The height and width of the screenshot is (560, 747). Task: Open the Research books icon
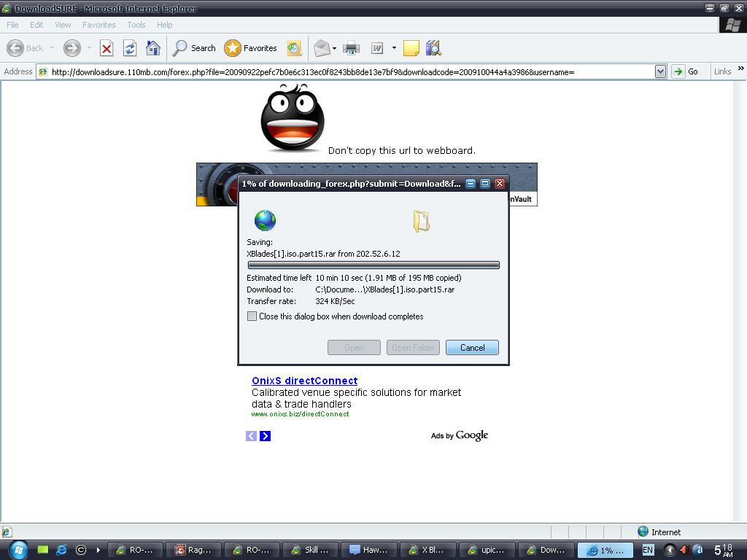(x=433, y=48)
